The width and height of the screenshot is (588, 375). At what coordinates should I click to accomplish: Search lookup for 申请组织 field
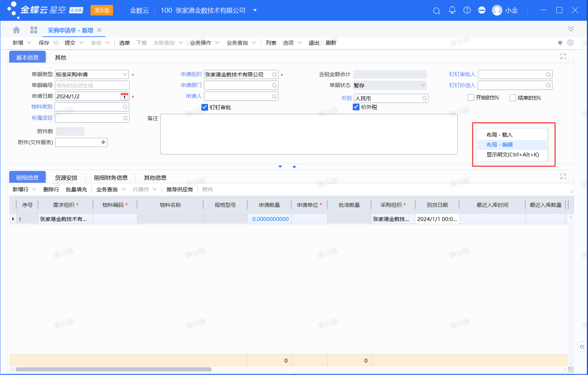(274, 74)
